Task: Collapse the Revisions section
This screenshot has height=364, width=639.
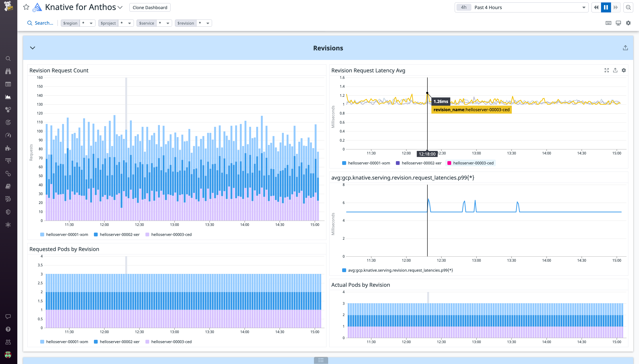Action: [x=32, y=48]
